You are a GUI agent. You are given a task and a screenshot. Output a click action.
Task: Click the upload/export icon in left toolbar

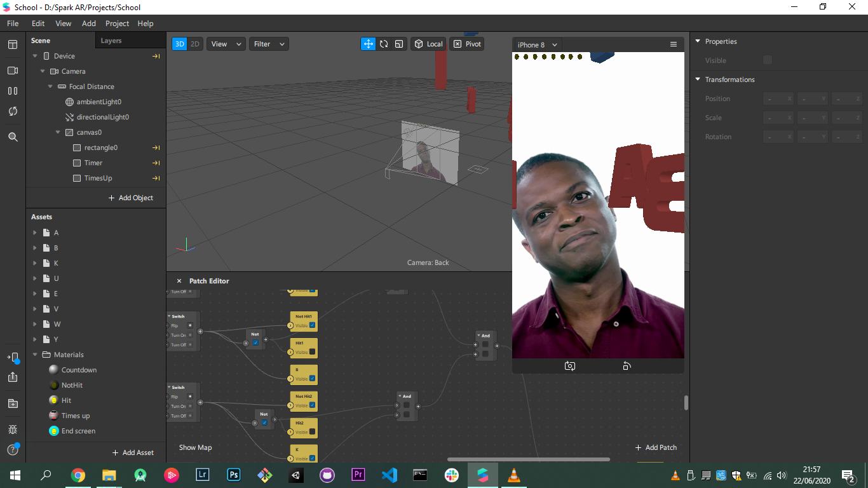click(x=13, y=377)
